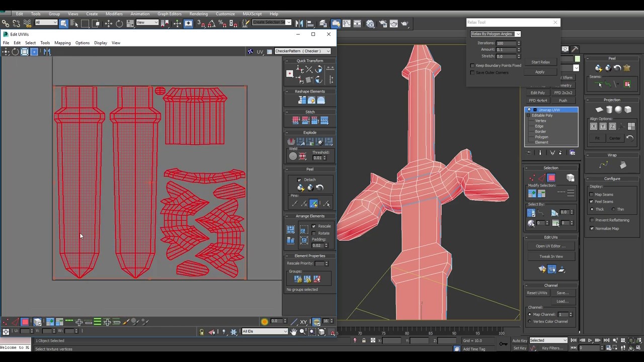Screen dimensions: 644x362
Task: Toggle Normalize Map checkbox
Action: [592, 228]
